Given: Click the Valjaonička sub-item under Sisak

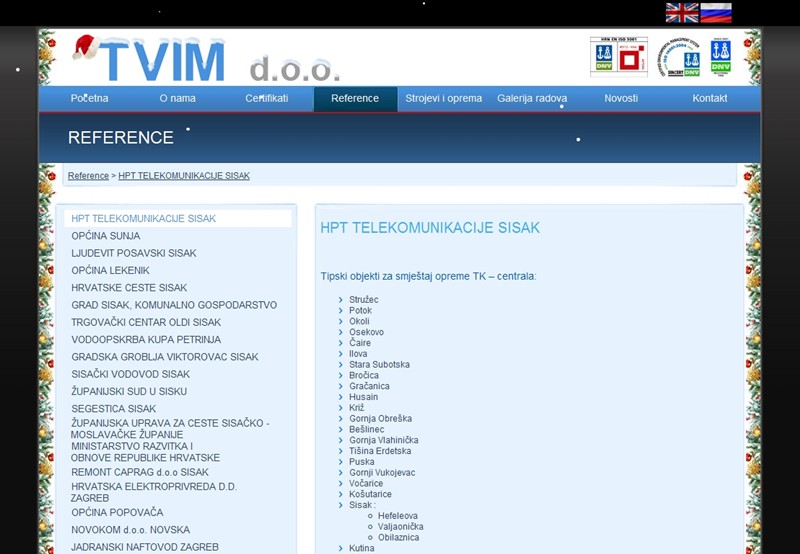Looking at the screenshot, I should point(401,526).
